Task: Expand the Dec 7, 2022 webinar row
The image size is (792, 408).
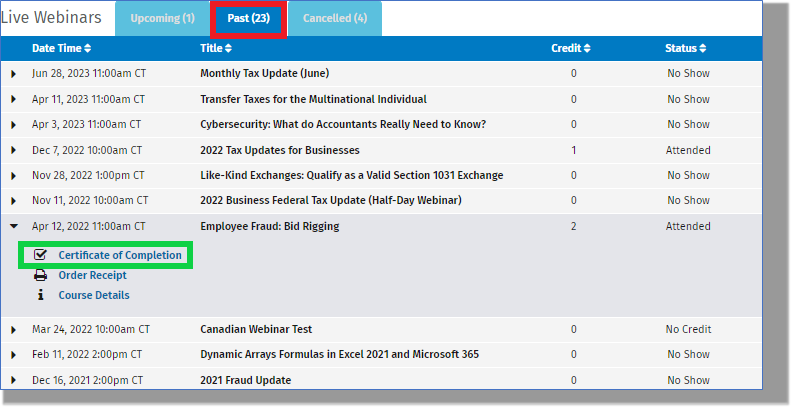Action: pyautogui.click(x=14, y=150)
